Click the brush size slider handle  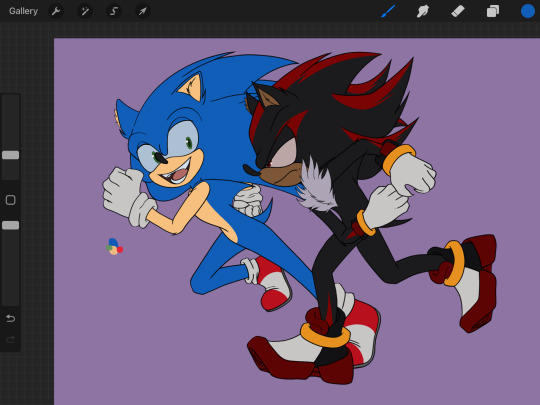pos(11,155)
